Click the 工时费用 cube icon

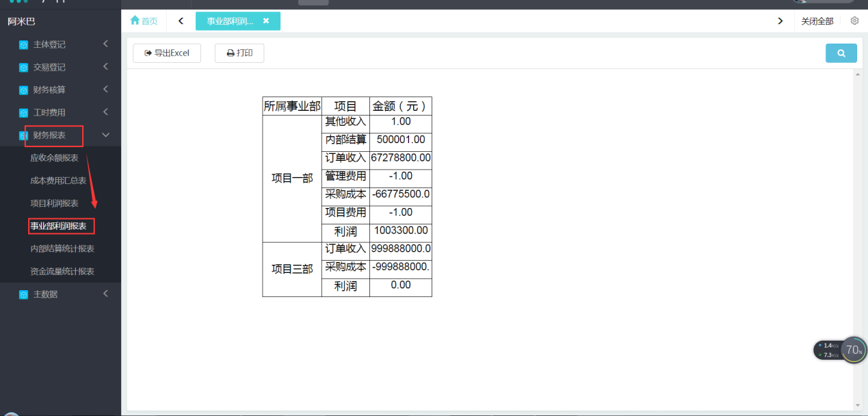(23, 113)
